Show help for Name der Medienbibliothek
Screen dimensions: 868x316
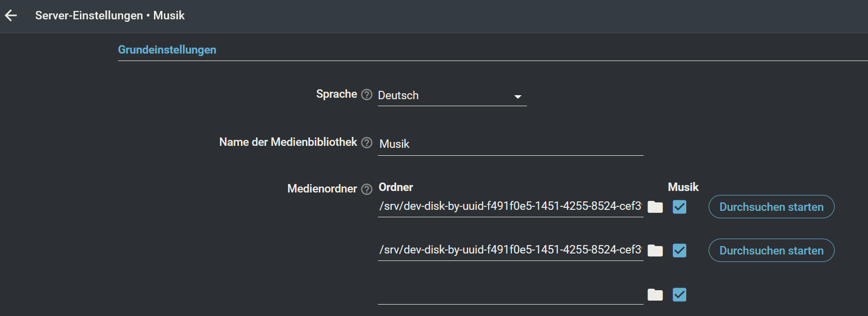(366, 143)
